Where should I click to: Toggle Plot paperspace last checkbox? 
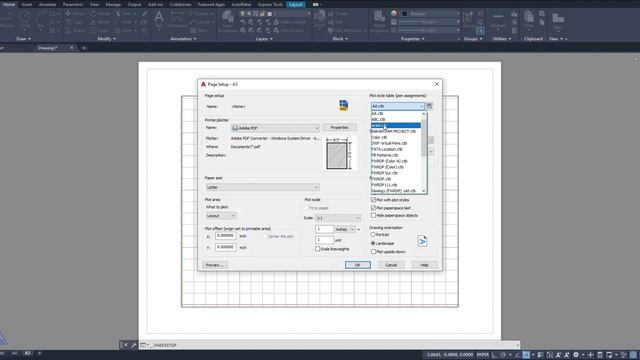tap(373, 208)
